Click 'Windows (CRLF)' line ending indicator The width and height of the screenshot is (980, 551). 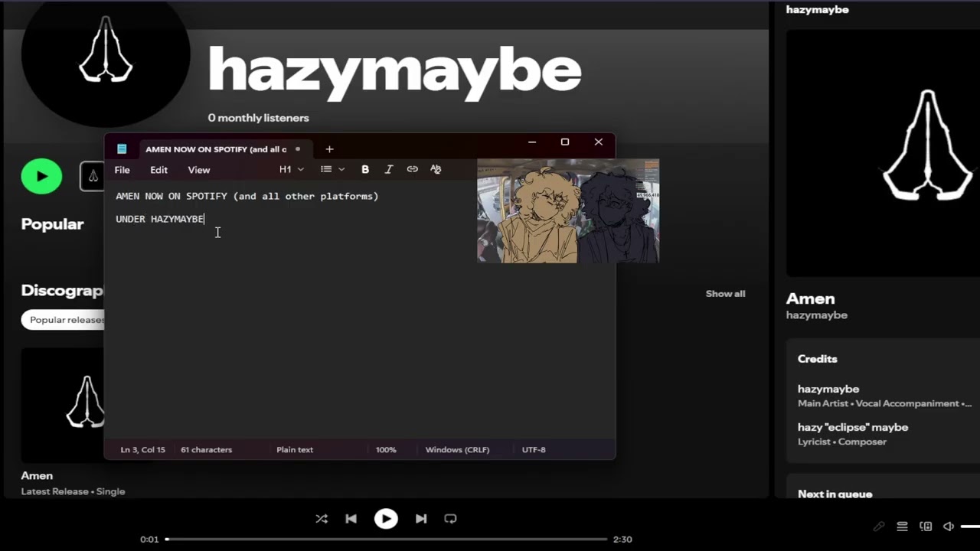tap(457, 450)
